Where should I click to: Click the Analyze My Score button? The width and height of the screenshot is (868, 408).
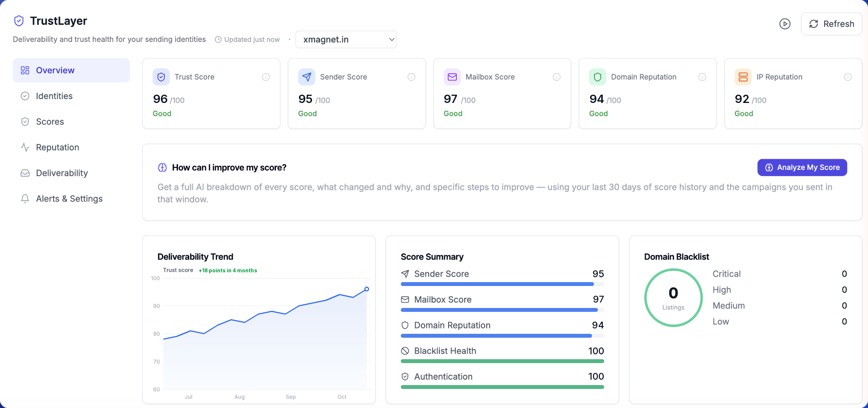(802, 167)
